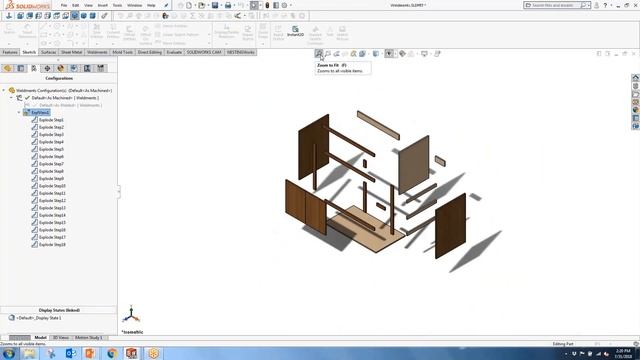
Task: Click the Instant2D tool
Action: pos(295,31)
